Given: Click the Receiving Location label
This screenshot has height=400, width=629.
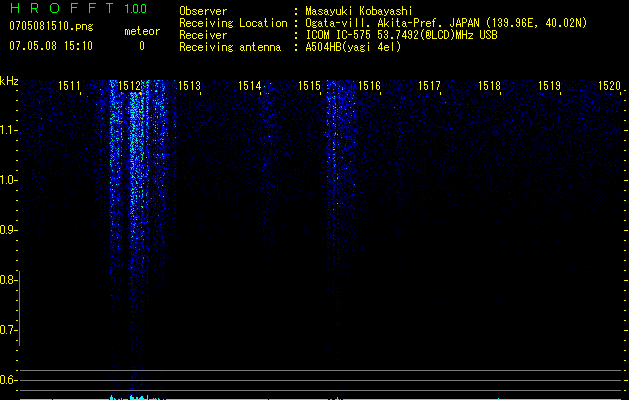Looking at the screenshot, I should (233, 23).
